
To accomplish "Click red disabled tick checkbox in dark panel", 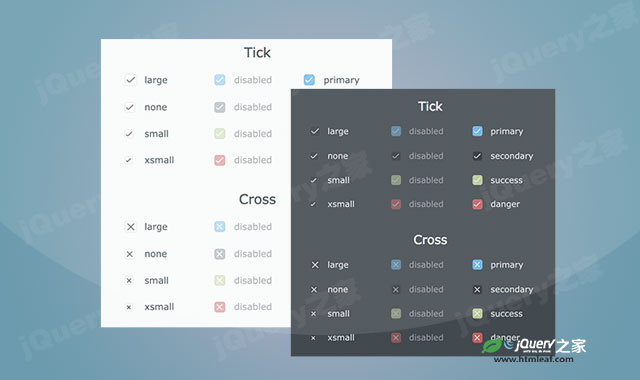I will click(396, 204).
